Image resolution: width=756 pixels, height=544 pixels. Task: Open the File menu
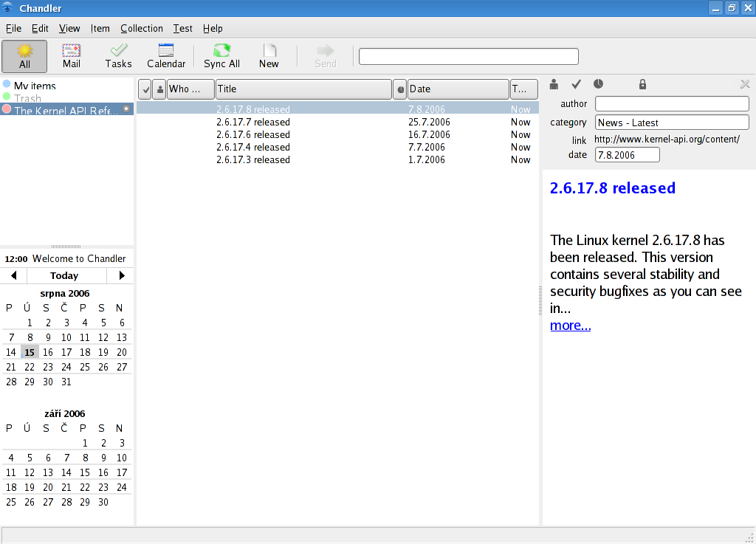[x=13, y=29]
